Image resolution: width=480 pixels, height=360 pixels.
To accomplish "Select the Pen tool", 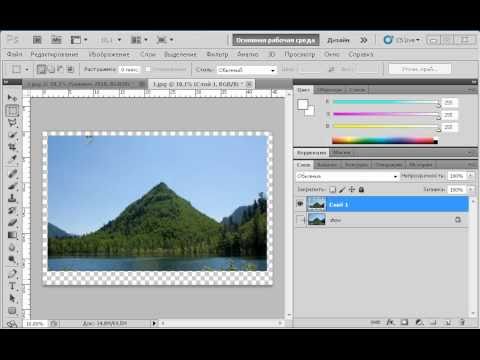I will (x=12, y=274).
